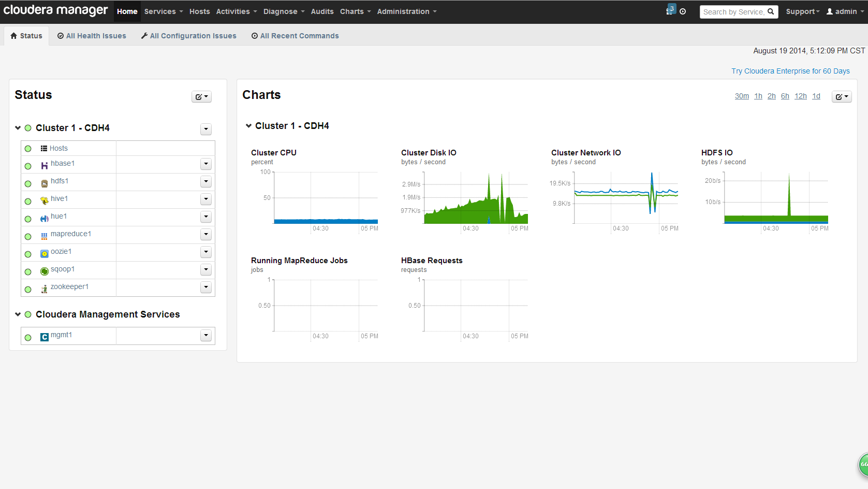The height and width of the screenshot is (489, 868).
Task: Open the hdfs1 actions dropdown
Action: (206, 182)
